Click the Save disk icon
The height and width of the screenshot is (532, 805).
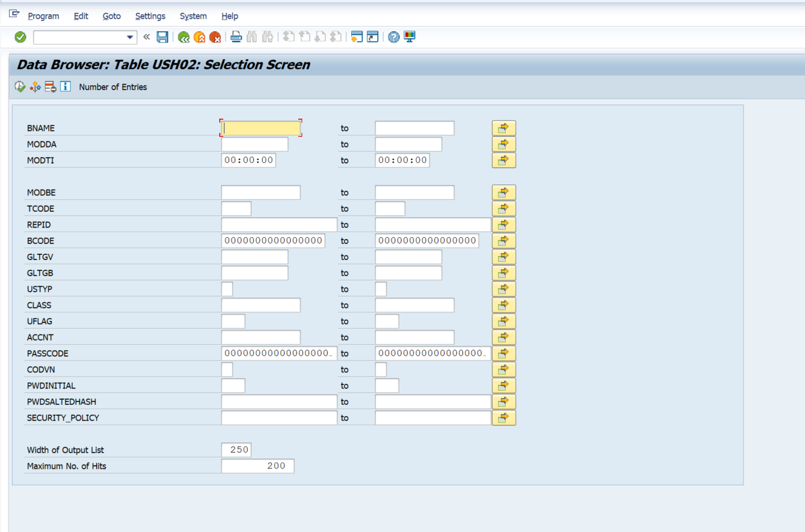pos(162,37)
